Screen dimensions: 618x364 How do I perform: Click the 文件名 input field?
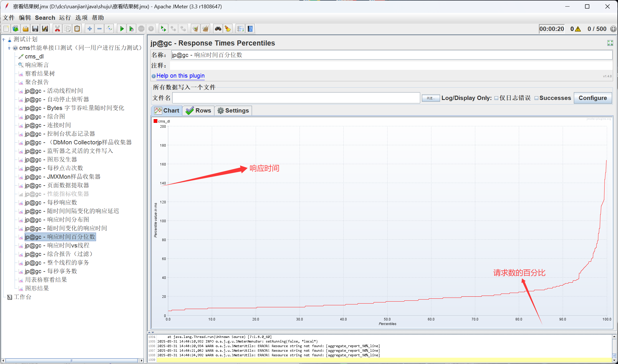pyautogui.click(x=296, y=98)
